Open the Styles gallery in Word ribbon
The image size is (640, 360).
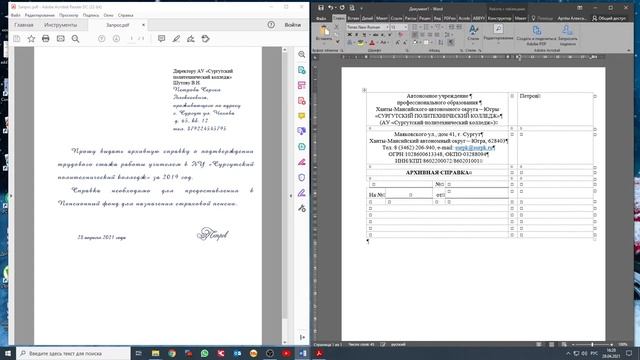tap(473, 33)
